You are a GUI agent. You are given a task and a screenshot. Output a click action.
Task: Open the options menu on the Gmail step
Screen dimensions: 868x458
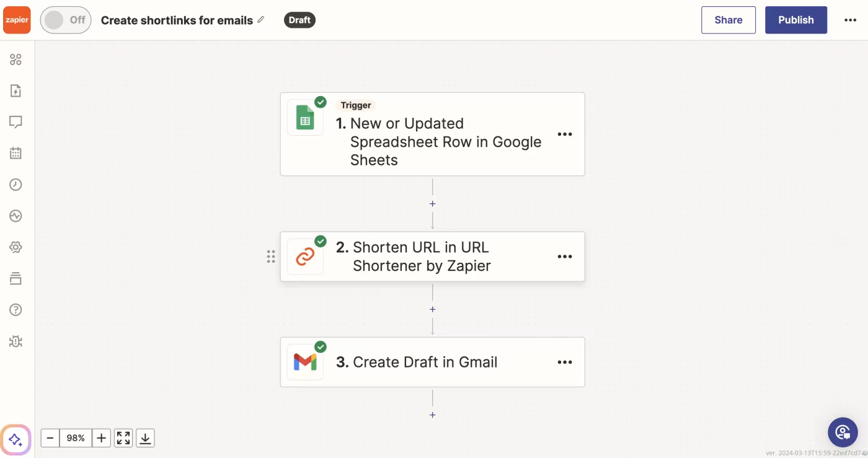pos(565,362)
